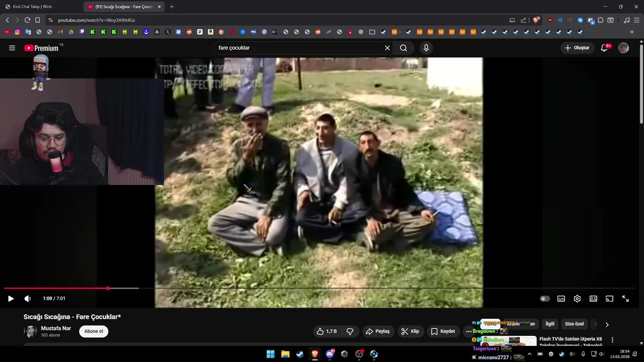Image resolution: width=644 pixels, height=362 pixels.
Task: Open the Google Drive bookmark
Action: 71,32
